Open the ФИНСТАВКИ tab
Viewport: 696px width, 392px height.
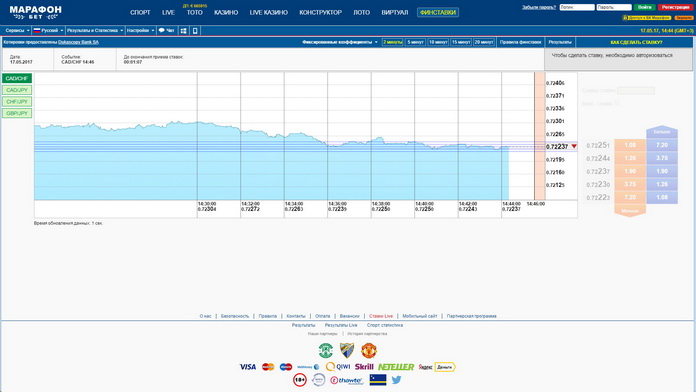pyautogui.click(x=438, y=12)
